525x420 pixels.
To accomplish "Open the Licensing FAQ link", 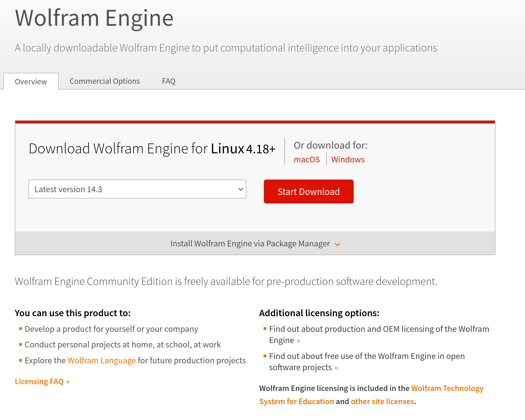I will 42,381.
